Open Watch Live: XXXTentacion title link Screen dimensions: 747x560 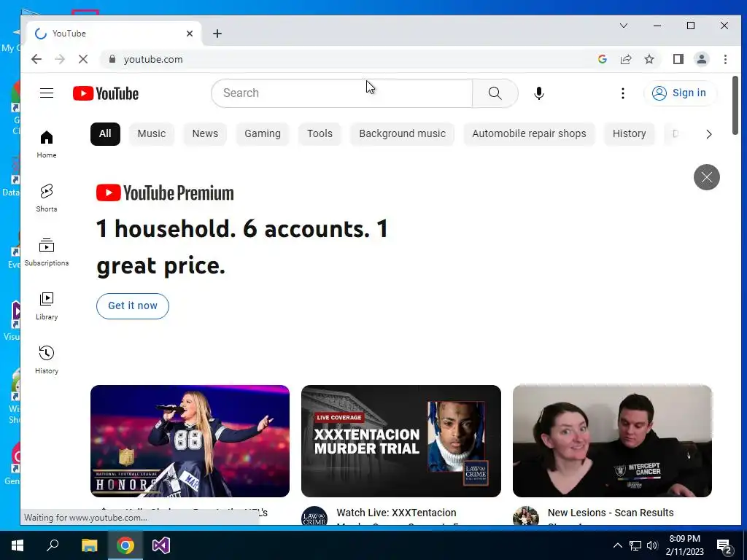[396, 513]
